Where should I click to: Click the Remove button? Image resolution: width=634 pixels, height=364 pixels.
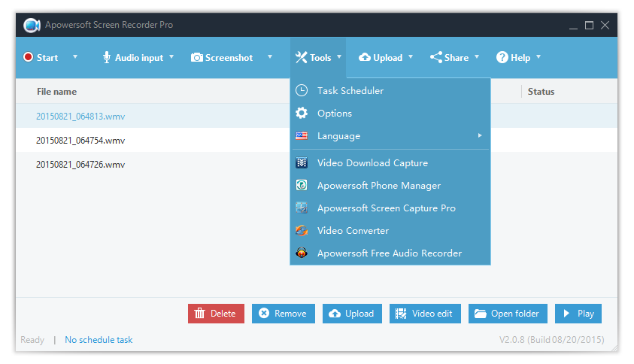(284, 314)
